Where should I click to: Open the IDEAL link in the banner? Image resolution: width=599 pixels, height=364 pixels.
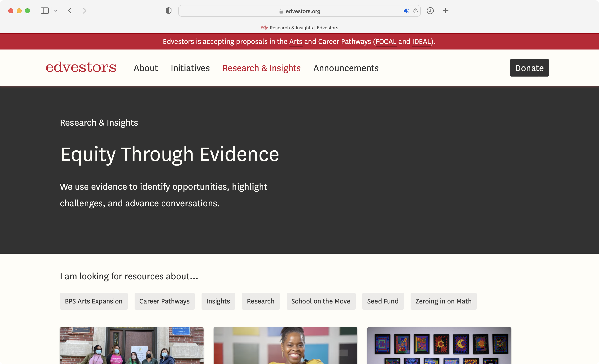pyautogui.click(x=421, y=42)
